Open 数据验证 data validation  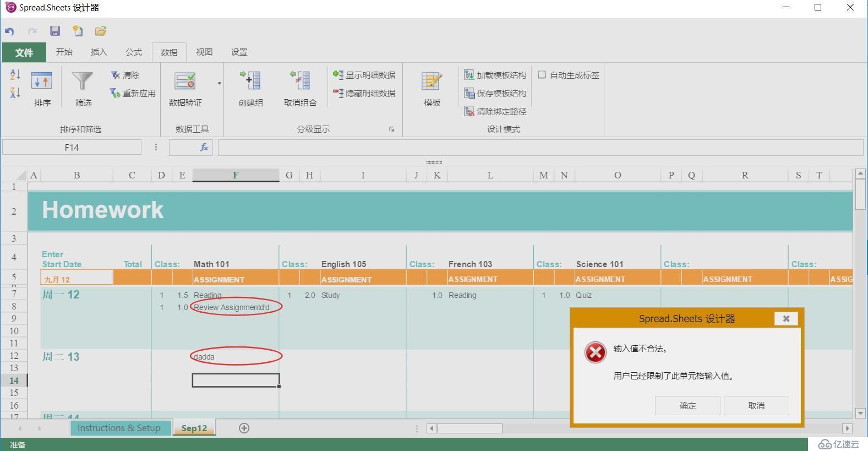(185, 88)
